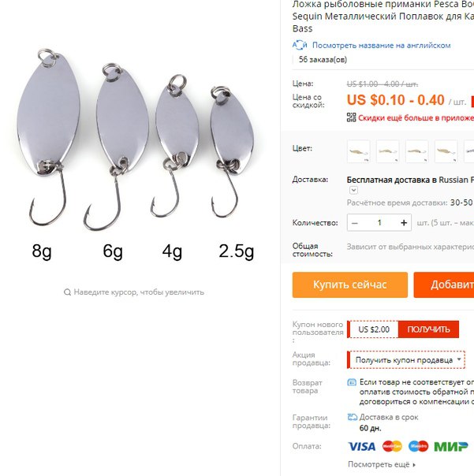Click the orange Купить сейчас button
The height and width of the screenshot is (476, 474).
click(350, 284)
